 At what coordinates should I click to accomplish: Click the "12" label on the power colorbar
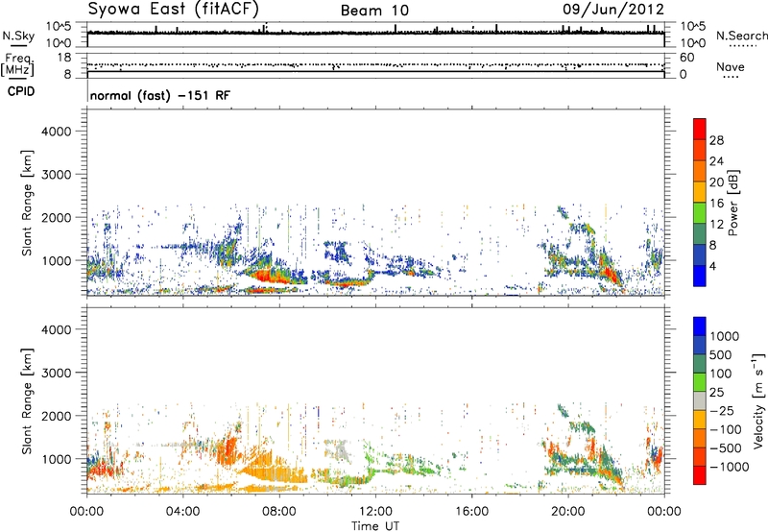tap(716, 225)
